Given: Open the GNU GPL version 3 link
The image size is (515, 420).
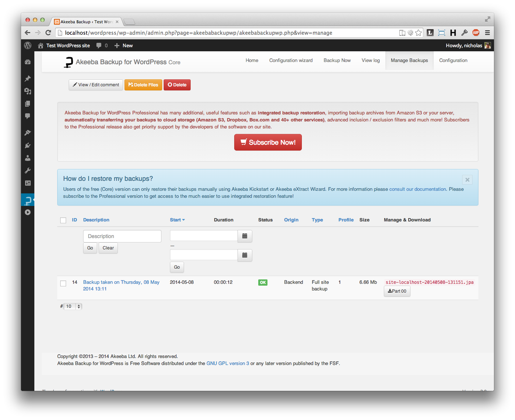Looking at the screenshot, I should click(x=228, y=364).
